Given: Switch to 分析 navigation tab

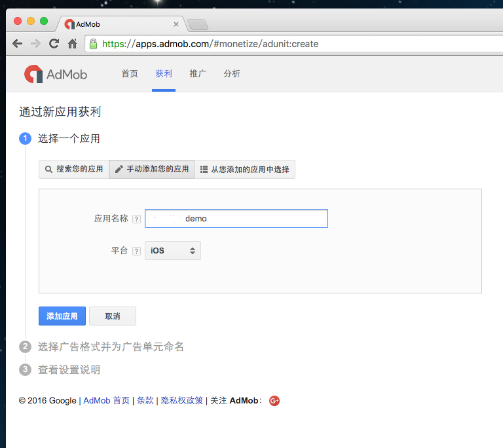Looking at the screenshot, I should pyautogui.click(x=232, y=73).
